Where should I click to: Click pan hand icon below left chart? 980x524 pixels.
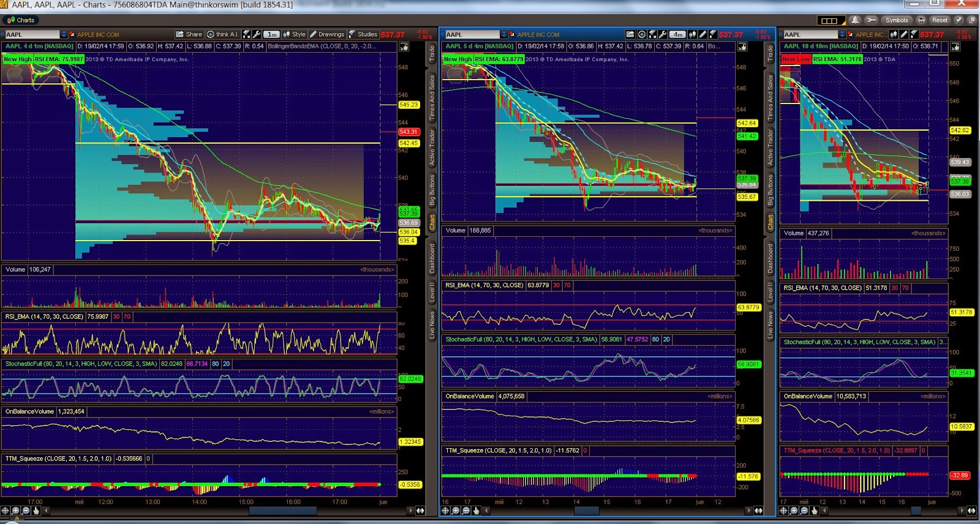tap(36, 511)
